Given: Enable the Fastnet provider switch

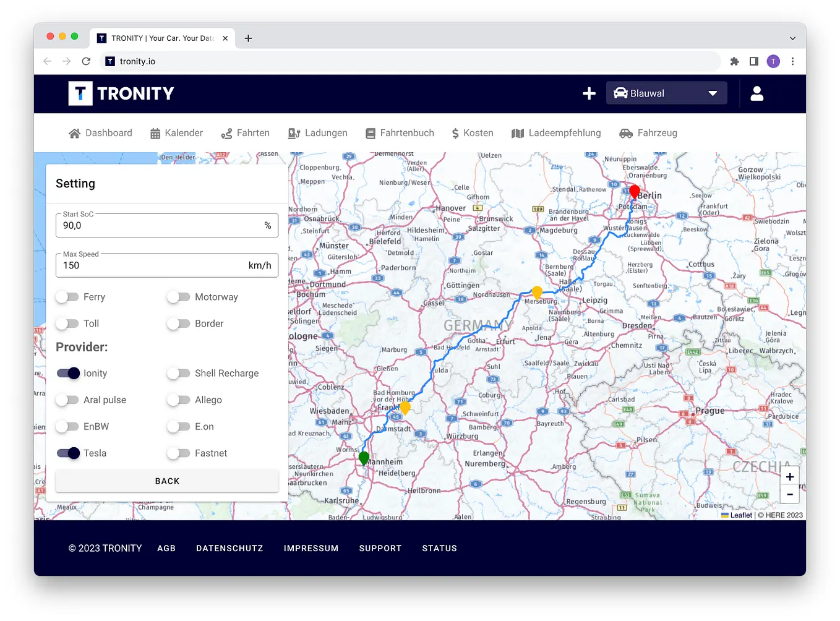Looking at the screenshot, I should click(178, 453).
